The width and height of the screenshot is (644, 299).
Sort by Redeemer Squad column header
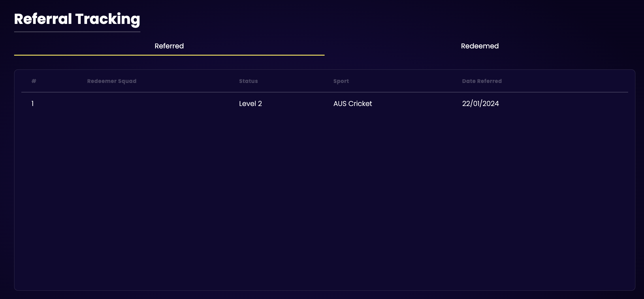pyautogui.click(x=112, y=81)
